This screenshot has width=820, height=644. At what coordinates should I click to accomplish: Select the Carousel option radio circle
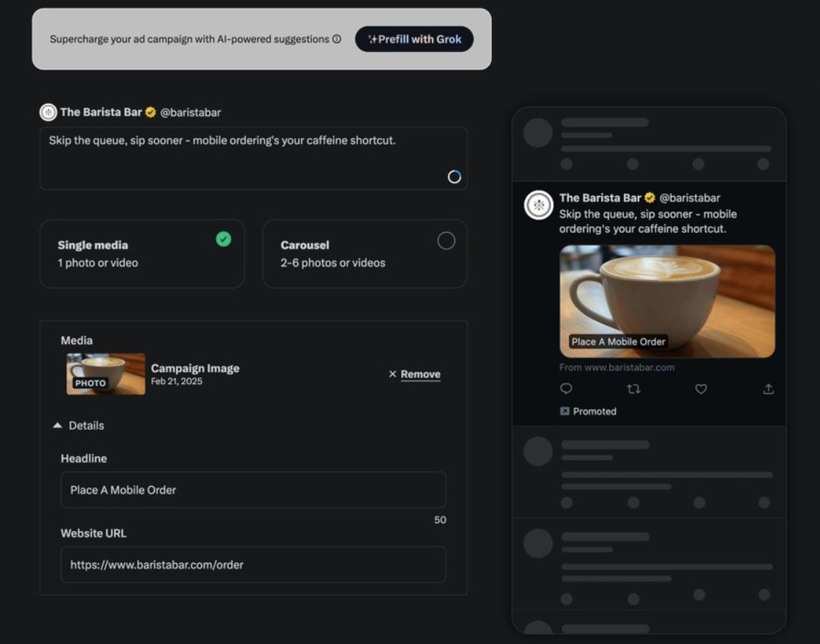point(446,241)
